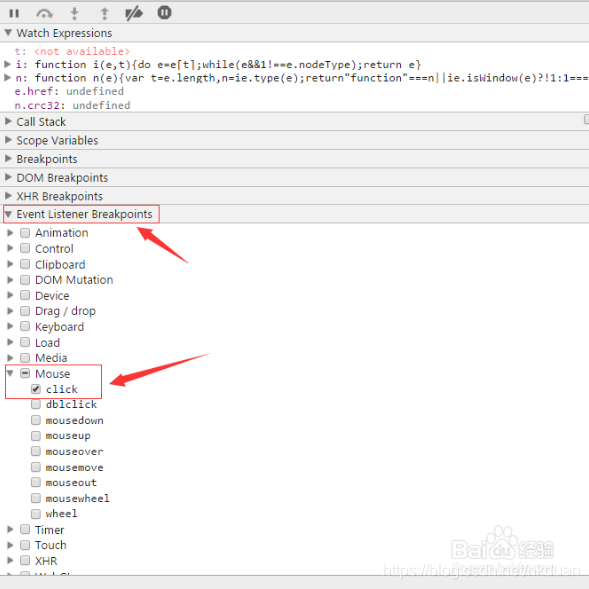Check the mouseout checkbox

[36, 482]
